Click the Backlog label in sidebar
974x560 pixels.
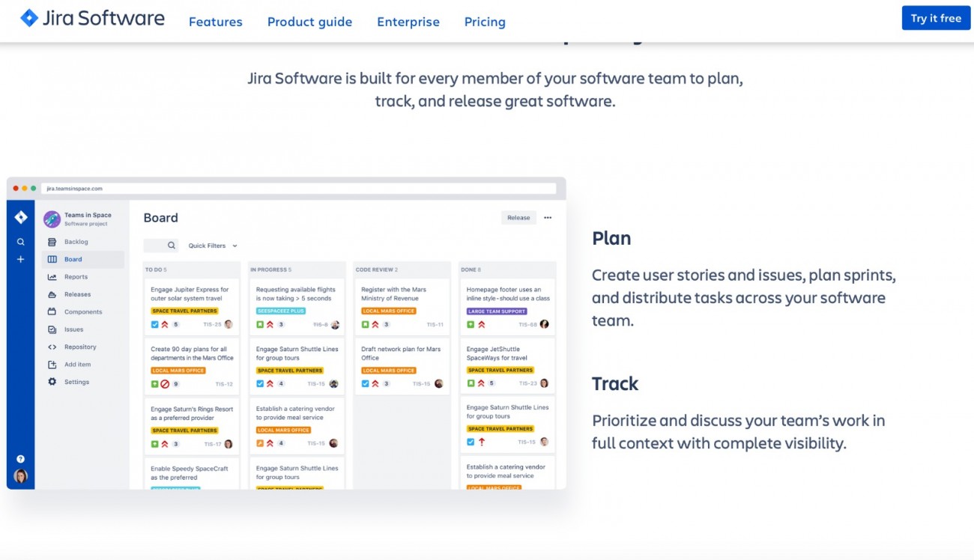(x=76, y=242)
